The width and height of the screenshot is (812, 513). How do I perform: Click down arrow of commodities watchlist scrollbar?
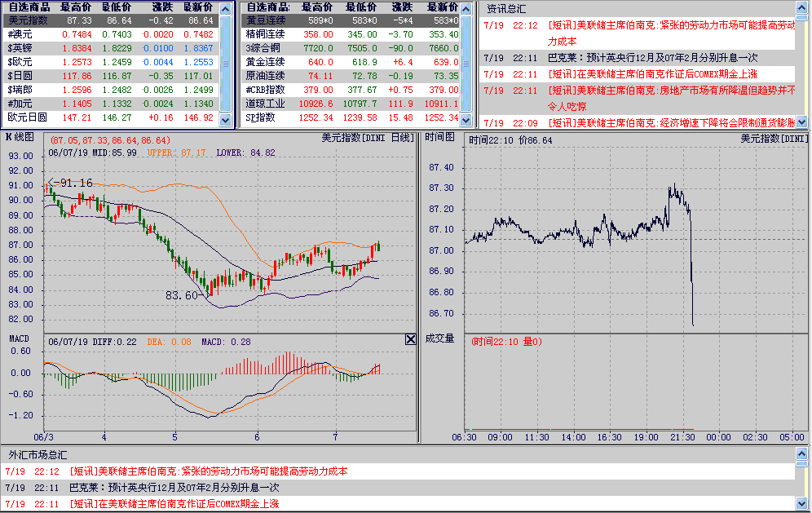pyautogui.click(x=466, y=120)
